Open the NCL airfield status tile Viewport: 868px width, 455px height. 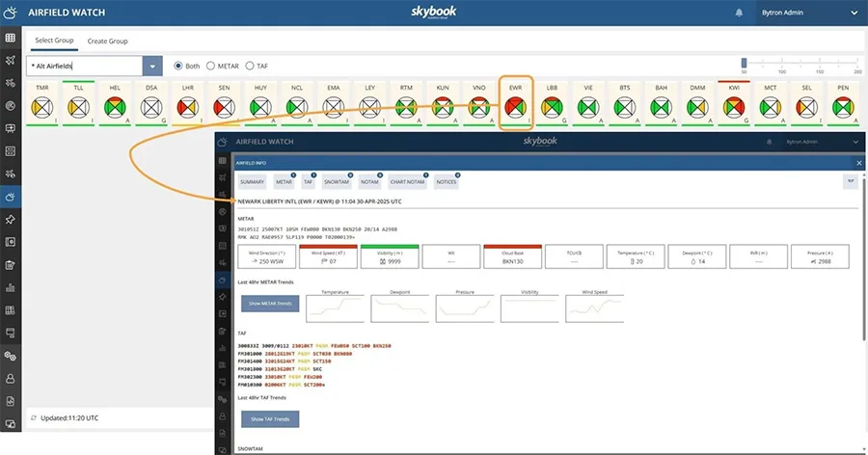click(x=297, y=103)
